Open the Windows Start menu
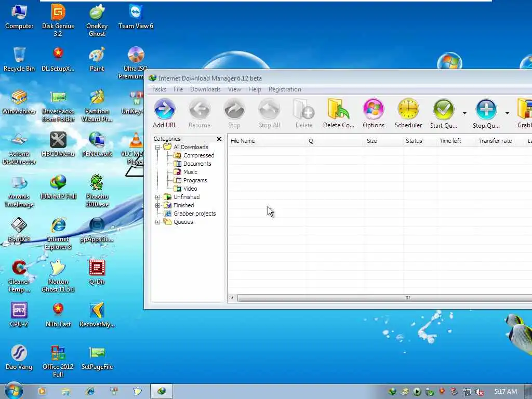Viewport: 532px width, 399px height. [14, 391]
